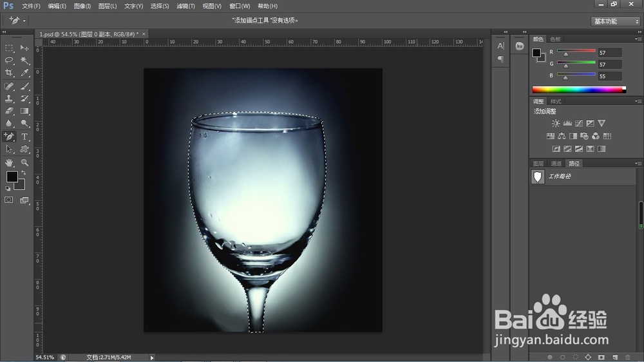
Task: Select the Brush tool
Action: [x=24, y=86]
